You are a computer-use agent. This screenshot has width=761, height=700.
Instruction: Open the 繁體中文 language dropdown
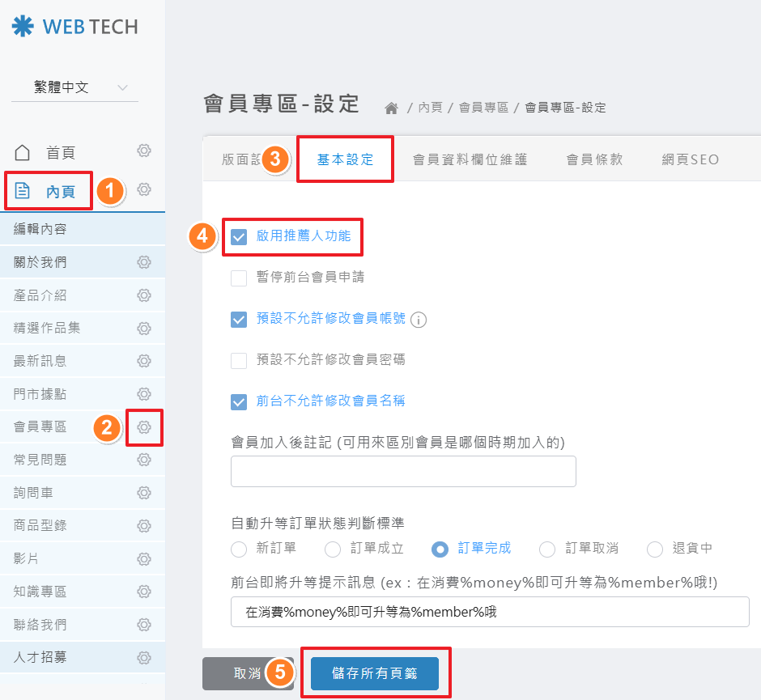pyautogui.click(x=74, y=87)
